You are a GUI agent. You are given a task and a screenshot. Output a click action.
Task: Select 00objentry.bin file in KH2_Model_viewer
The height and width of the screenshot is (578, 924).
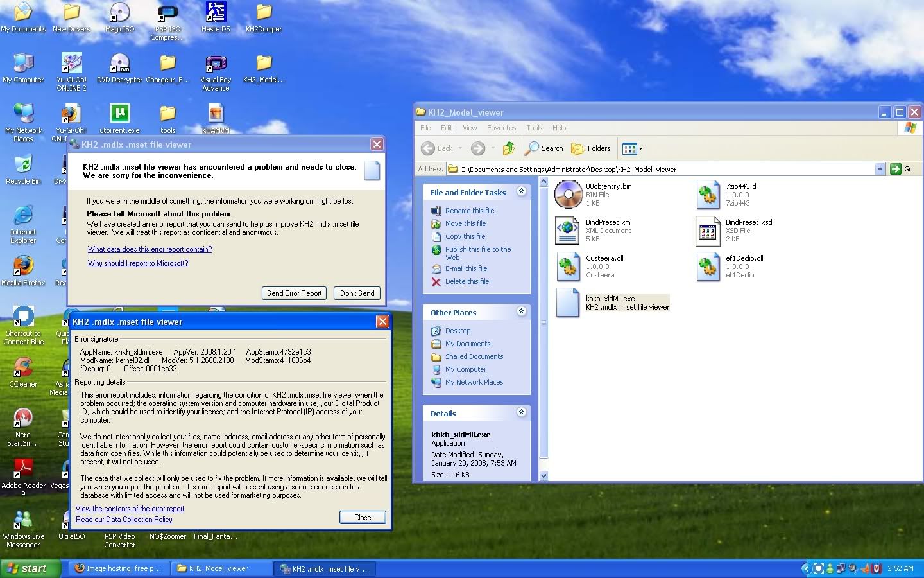point(594,194)
